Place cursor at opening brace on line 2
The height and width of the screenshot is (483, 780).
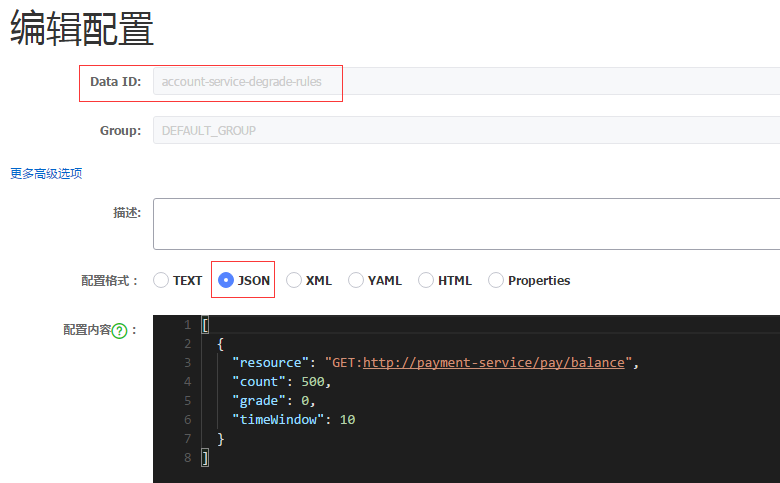click(220, 344)
